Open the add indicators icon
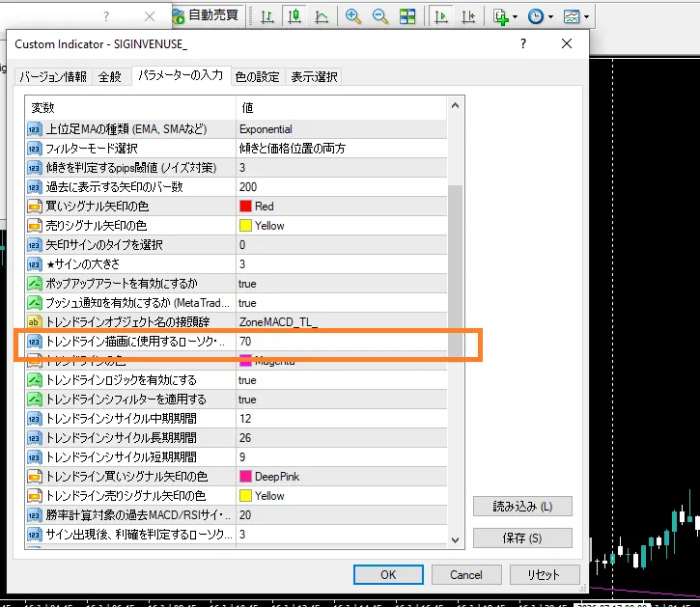Screen dimensions: 700x607 [x=501, y=16]
